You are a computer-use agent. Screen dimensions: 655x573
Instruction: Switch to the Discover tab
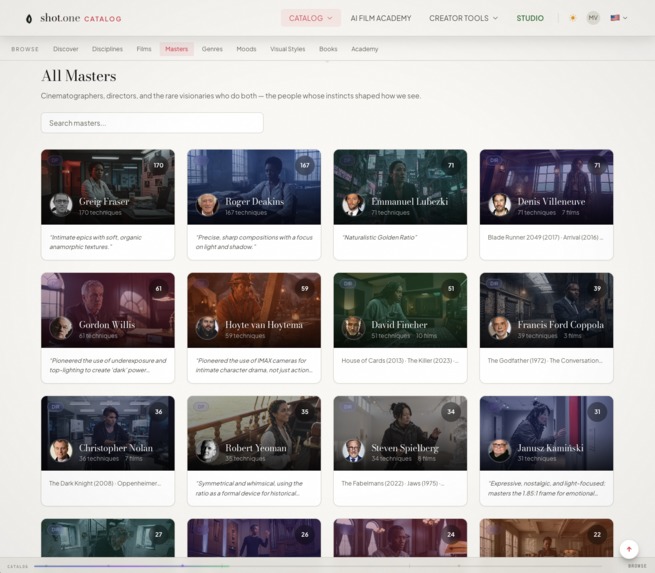click(x=66, y=49)
